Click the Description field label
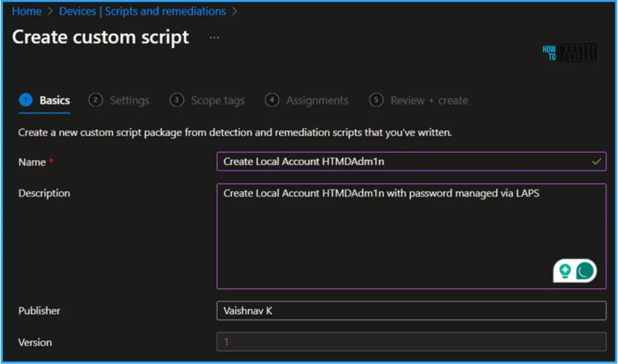Viewport: 618px width, 364px height. (44, 193)
